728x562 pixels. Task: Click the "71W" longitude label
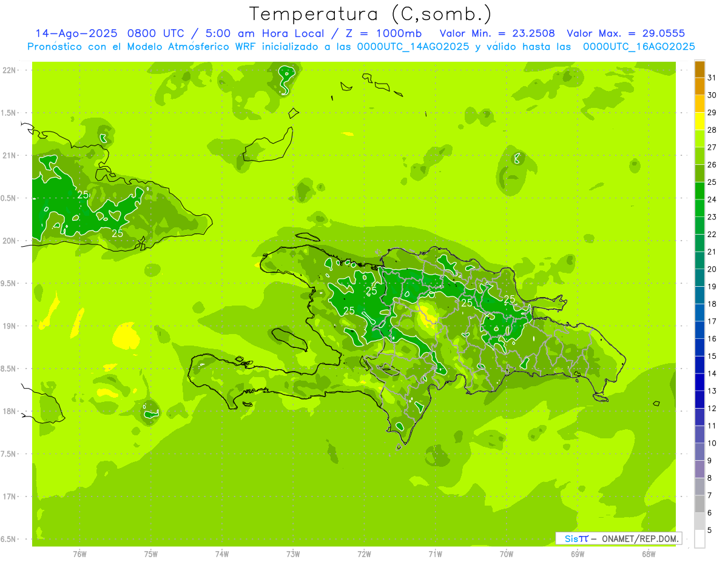pos(435,554)
